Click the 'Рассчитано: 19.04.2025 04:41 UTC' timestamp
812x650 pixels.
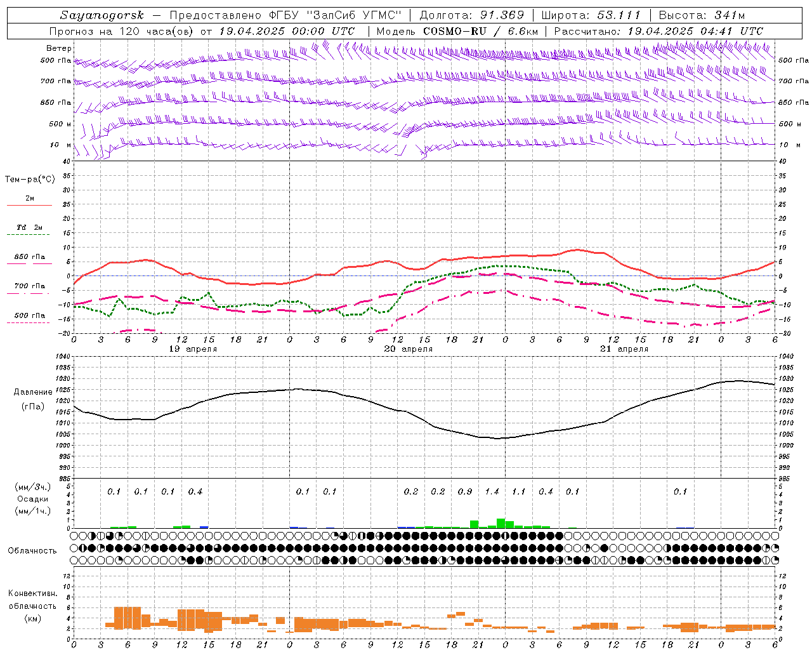658,30
